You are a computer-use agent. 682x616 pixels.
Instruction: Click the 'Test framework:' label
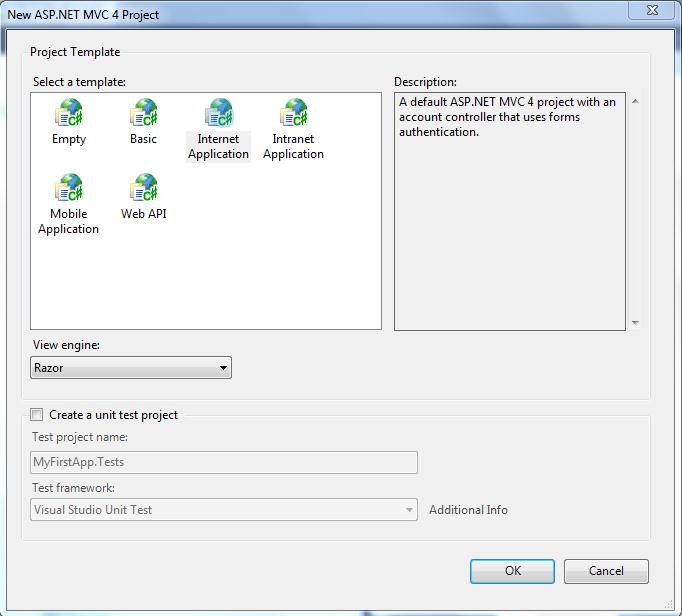tap(73, 488)
